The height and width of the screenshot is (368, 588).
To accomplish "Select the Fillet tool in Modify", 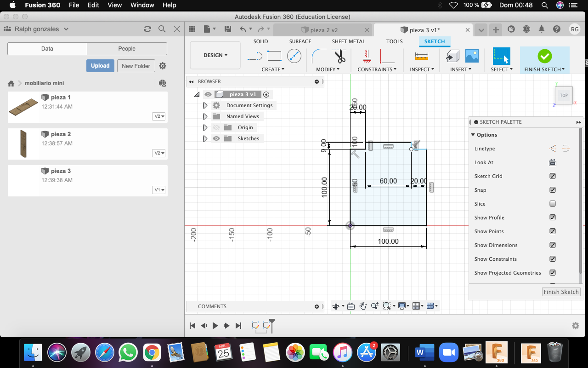I will click(319, 56).
